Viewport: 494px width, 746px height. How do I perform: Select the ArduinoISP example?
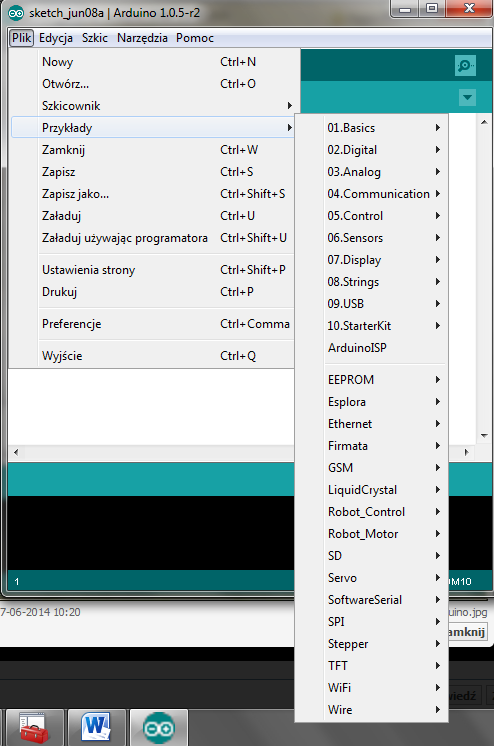pos(371,348)
